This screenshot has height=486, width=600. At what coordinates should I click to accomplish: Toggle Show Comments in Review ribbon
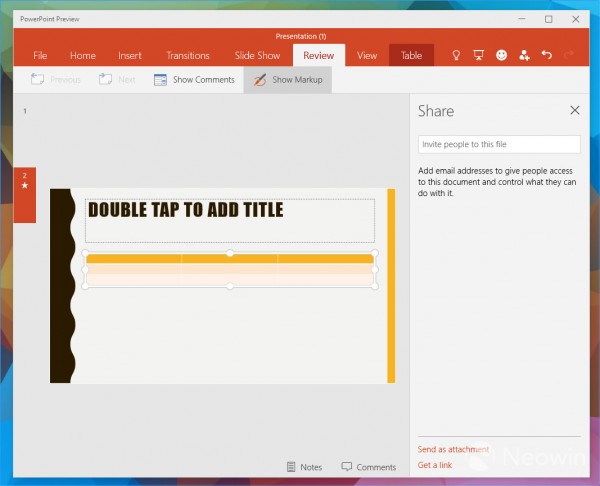[194, 80]
